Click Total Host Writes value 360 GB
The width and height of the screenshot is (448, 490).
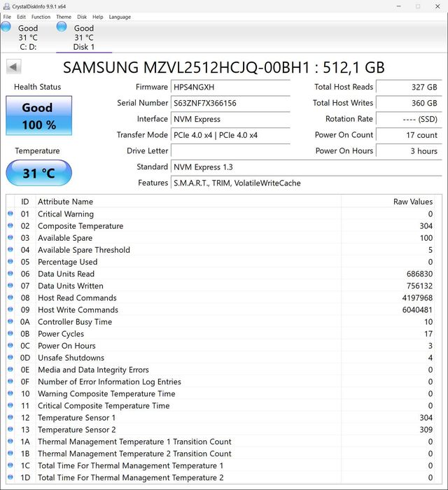tap(409, 103)
